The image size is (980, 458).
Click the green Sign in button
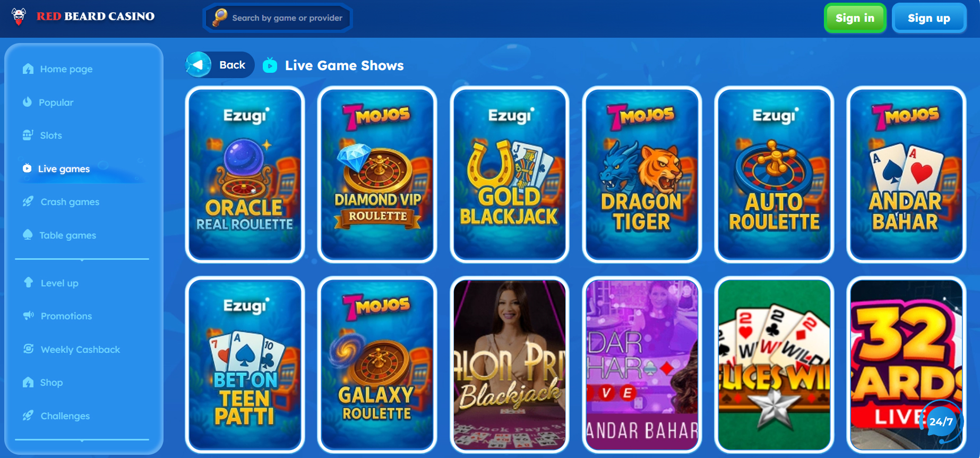[x=855, y=18]
